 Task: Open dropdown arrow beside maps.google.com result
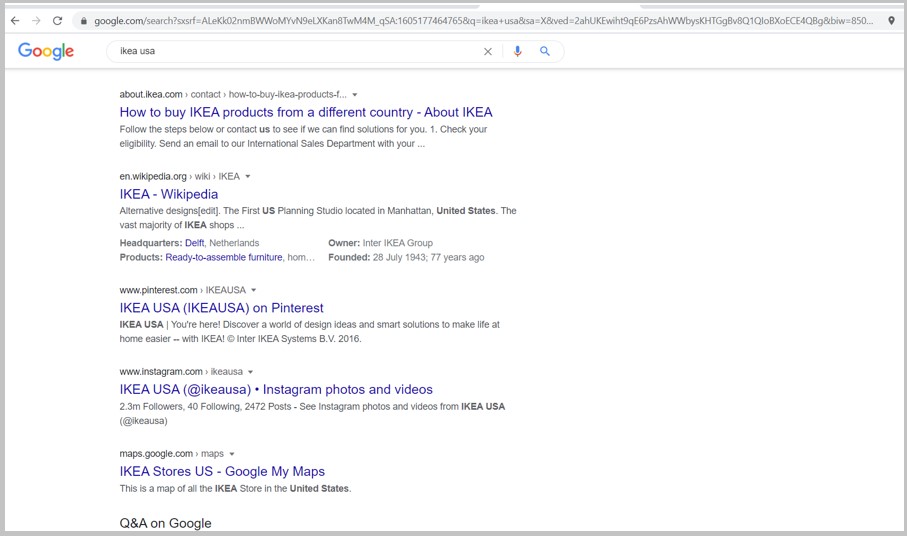231,454
